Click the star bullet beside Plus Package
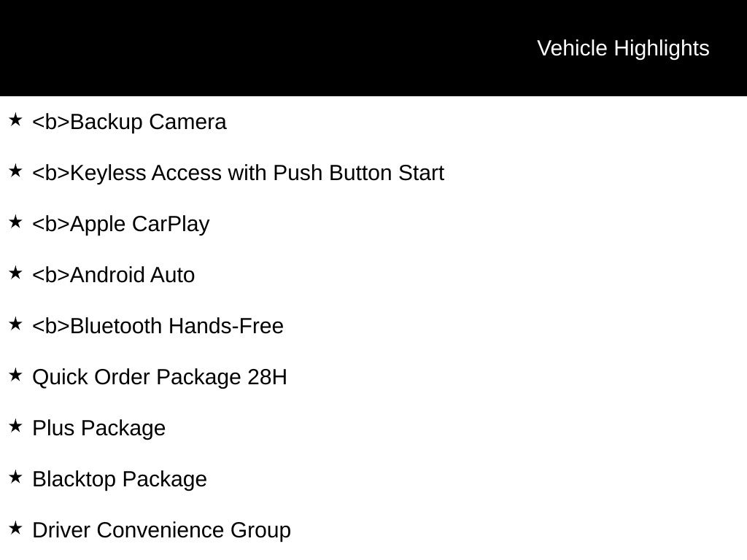Image resolution: width=747 pixels, height=560 pixels. (x=15, y=426)
